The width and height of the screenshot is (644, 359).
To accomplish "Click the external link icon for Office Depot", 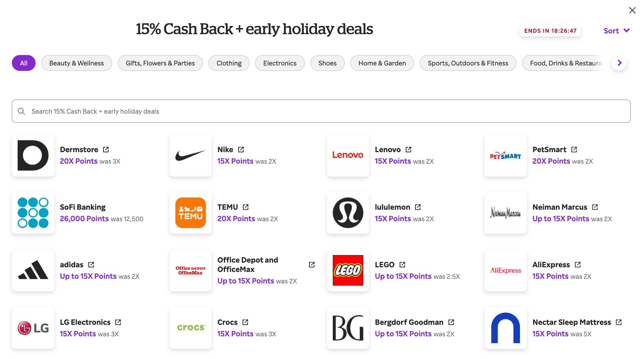I will click(x=312, y=265).
